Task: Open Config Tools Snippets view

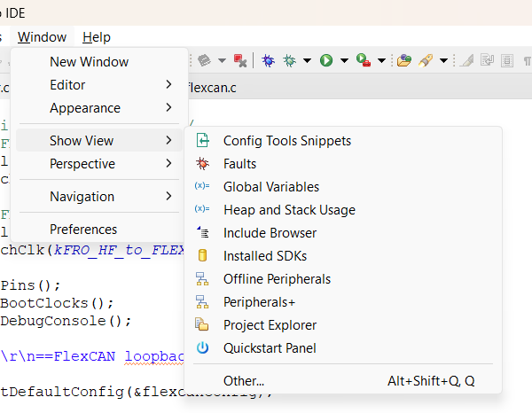Action: point(286,141)
